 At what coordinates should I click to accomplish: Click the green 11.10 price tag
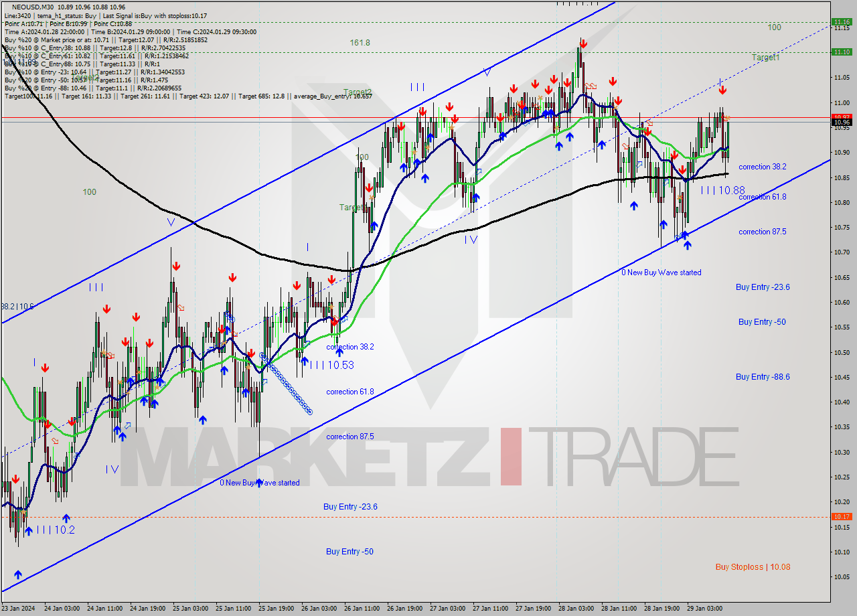tap(842, 52)
